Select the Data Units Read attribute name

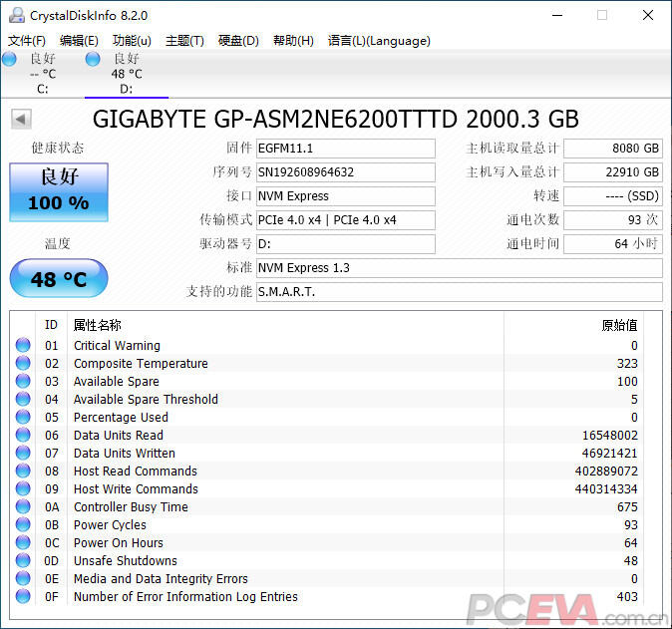pos(119,436)
